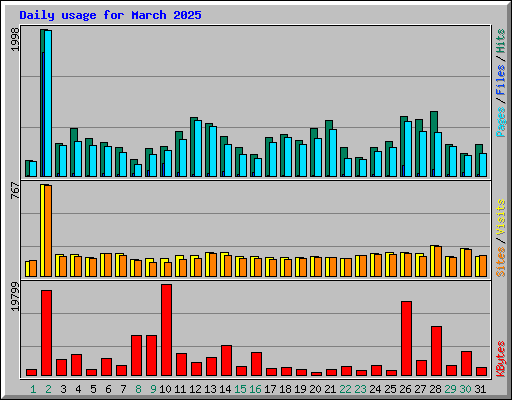The image size is (512, 400).
Task: Click the red KBytes bar for day 14
Action: point(226,361)
